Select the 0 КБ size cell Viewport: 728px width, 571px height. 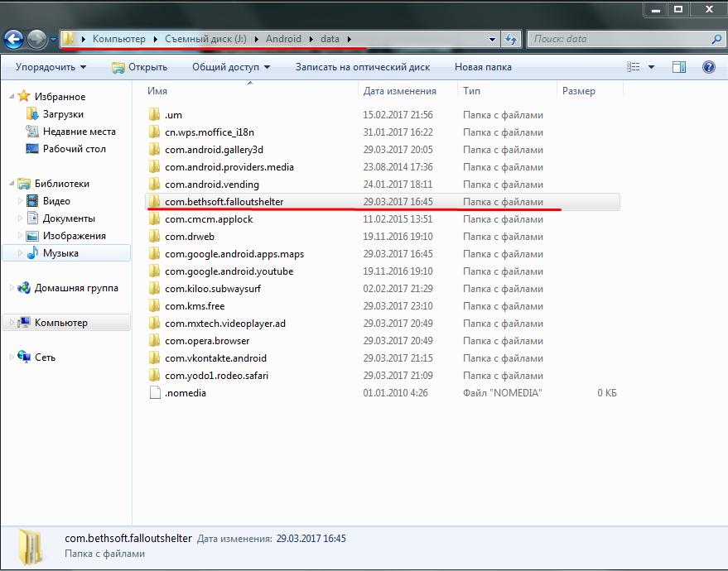607,393
